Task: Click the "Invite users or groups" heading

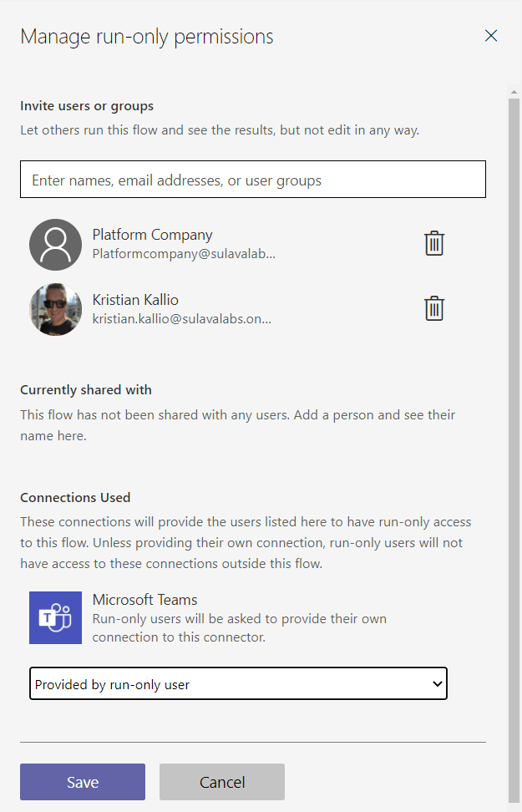Action: click(x=87, y=106)
